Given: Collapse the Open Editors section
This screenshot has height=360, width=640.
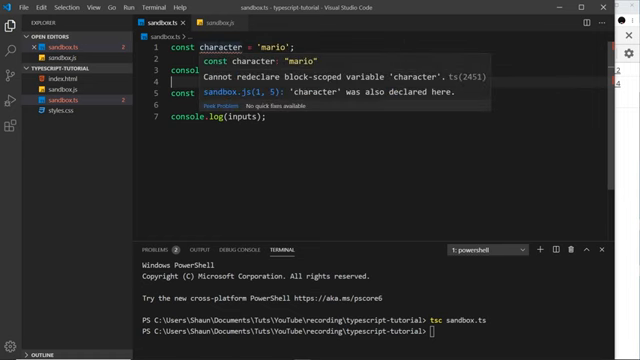Looking at the screenshot, I should tap(50, 37).
